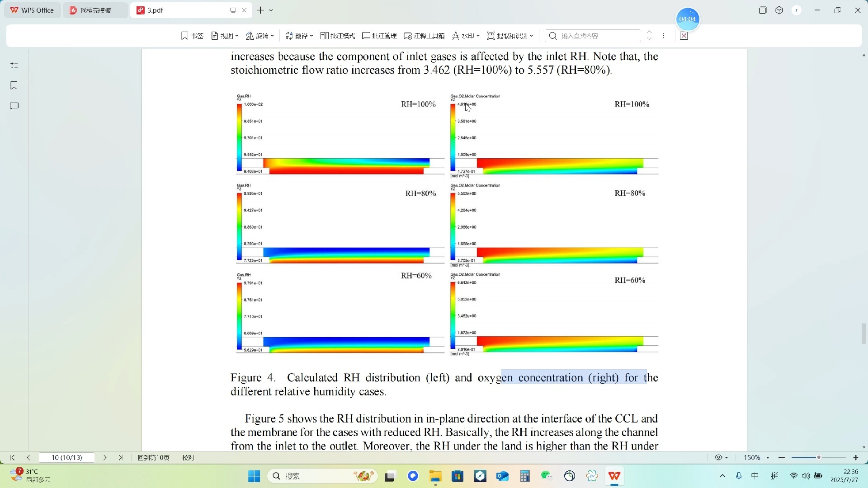Open the bookmark panel icon in the left sidebar
The width and height of the screenshot is (868, 488).
point(14,85)
